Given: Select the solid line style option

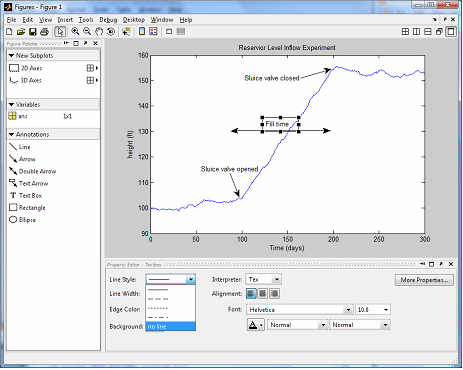Looking at the screenshot, I should 171,290.
